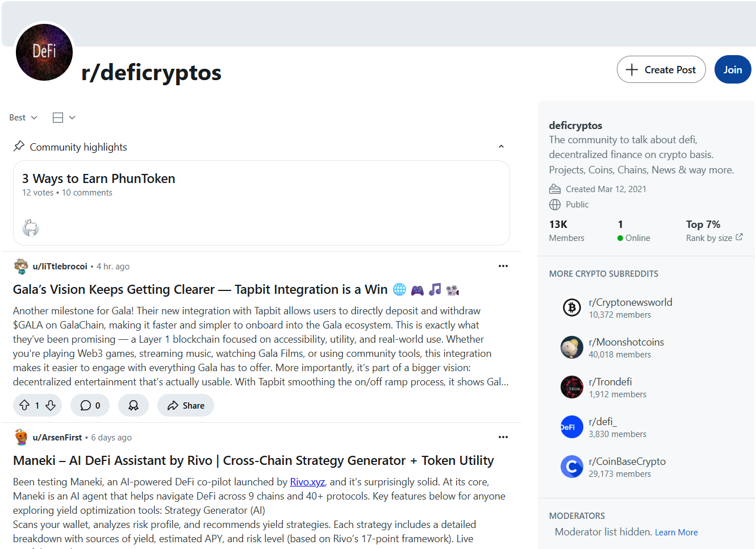
Task: Click the Public globe icon
Action: coord(555,205)
